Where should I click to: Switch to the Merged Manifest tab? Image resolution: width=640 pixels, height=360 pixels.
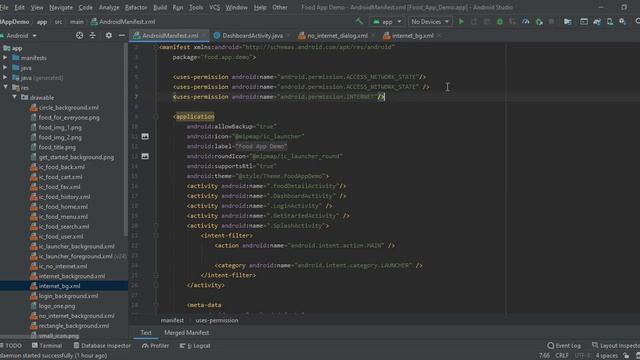pyautogui.click(x=187, y=333)
